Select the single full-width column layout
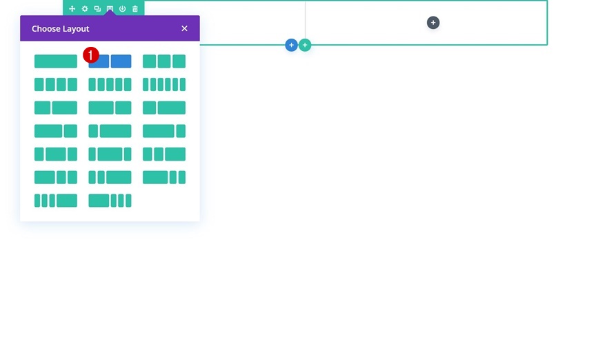 56,61
